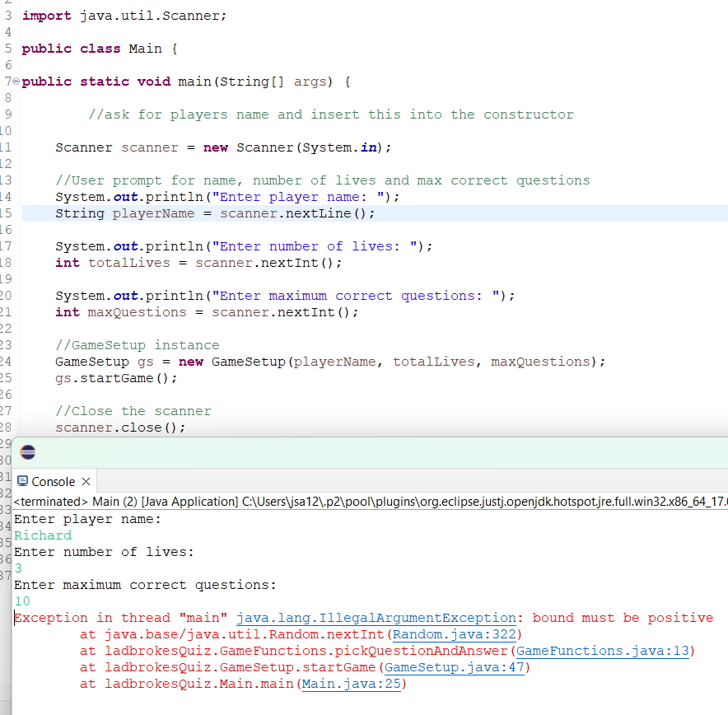Open GameSetup.java:47 in the editor
The height and width of the screenshot is (715, 728).
pos(456,667)
